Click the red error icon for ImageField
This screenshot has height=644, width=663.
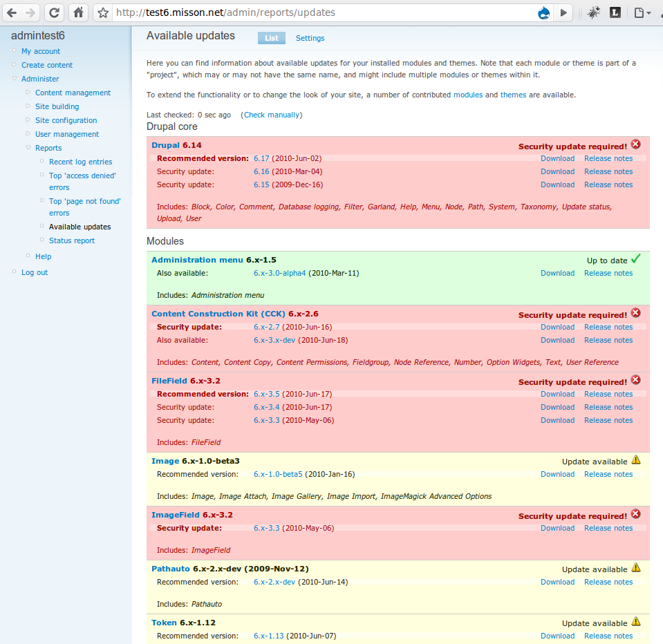click(x=635, y=514)
